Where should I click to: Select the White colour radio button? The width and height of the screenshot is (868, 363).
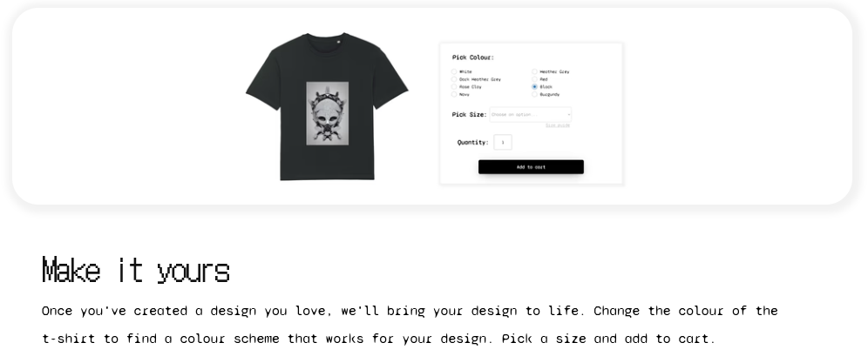tap(454, 71)
